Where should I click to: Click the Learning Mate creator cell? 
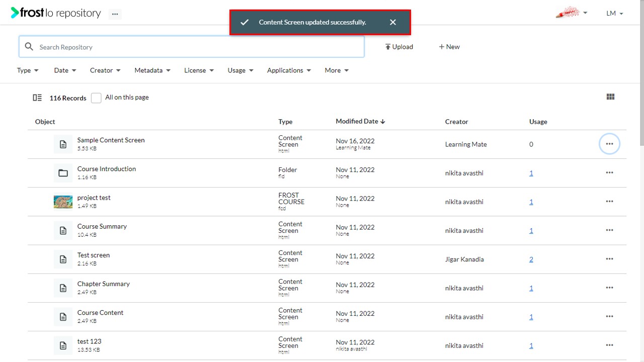[466, 144]
